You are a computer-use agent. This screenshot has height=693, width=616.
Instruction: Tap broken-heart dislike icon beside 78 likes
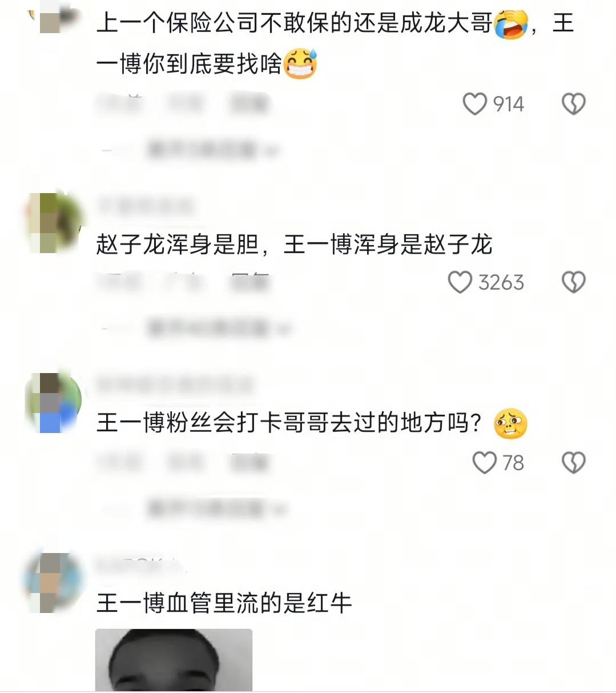click(574, 462)
